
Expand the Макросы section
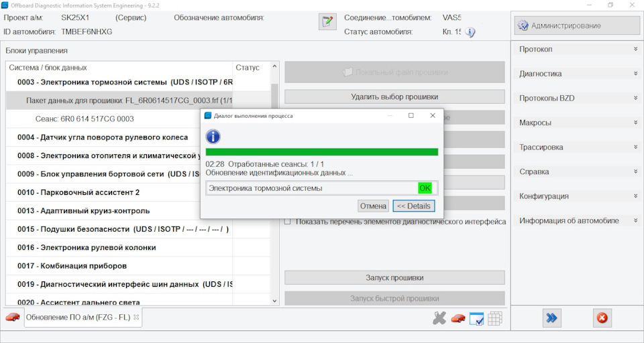tap(578, 123)
